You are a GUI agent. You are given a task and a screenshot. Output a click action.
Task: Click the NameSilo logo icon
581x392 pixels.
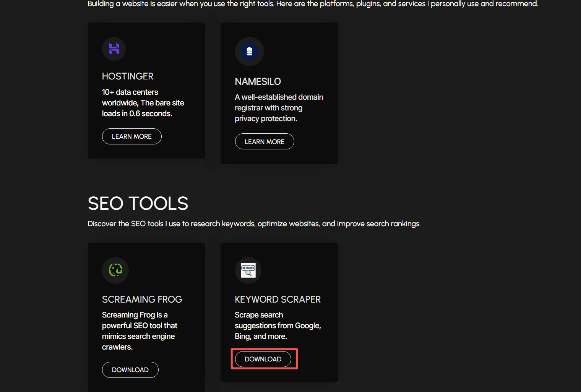coord(249,51)
